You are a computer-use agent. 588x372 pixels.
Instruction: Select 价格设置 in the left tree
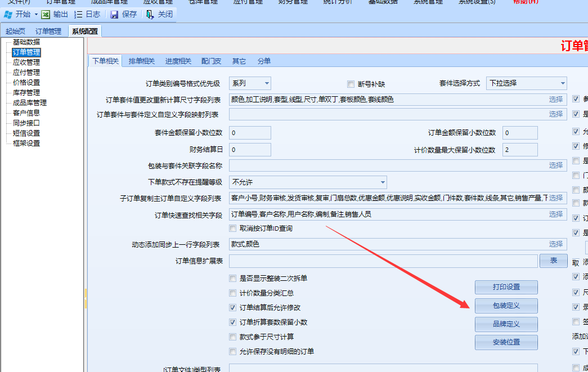(x=26, y=82)
